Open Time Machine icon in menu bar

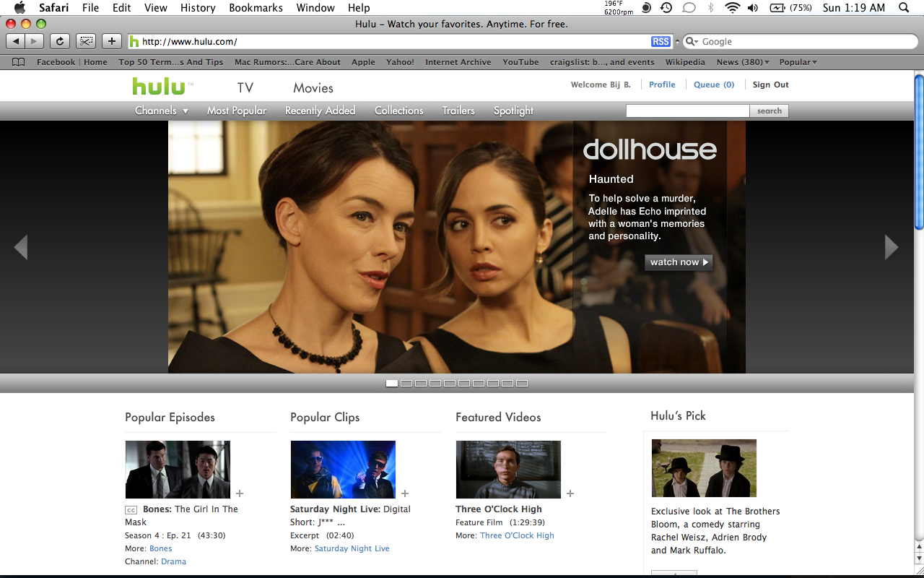point(666,8)
